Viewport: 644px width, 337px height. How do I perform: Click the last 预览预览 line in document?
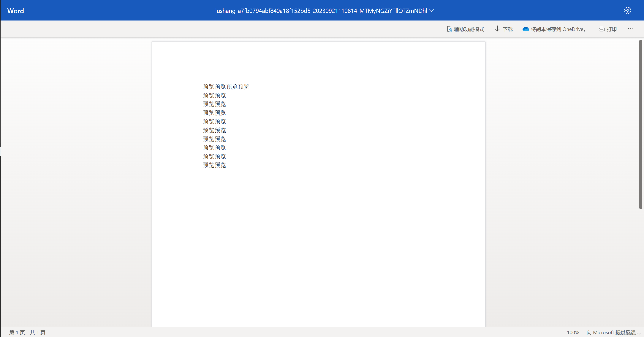point(214,165)
